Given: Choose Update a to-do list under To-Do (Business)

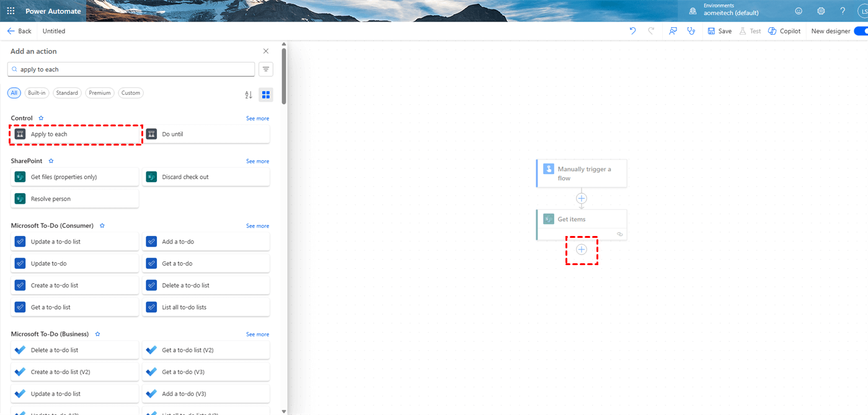Looking at the screenshot, I should coord(75,394).
